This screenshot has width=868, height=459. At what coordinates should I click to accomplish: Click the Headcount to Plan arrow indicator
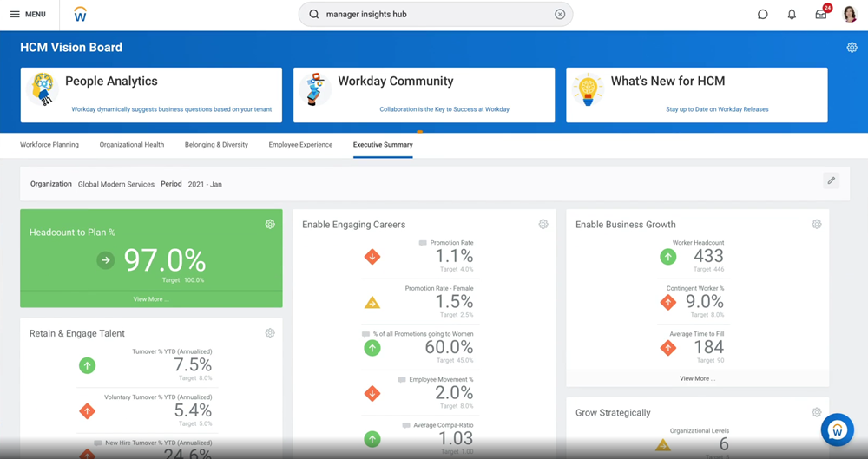click(x=106, y=260)
